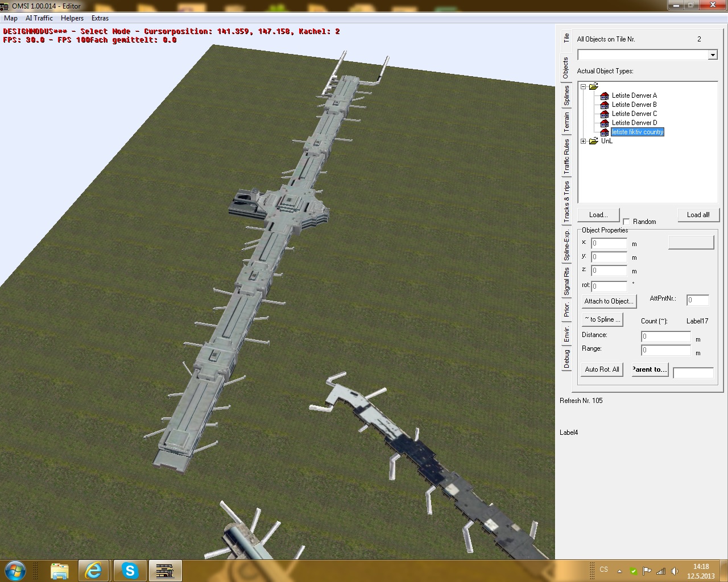Image resolution: width=728 pixels, height=582 pixels.
Task: Click the OMSI editor taskbar icon
Action: coord(165,570)
